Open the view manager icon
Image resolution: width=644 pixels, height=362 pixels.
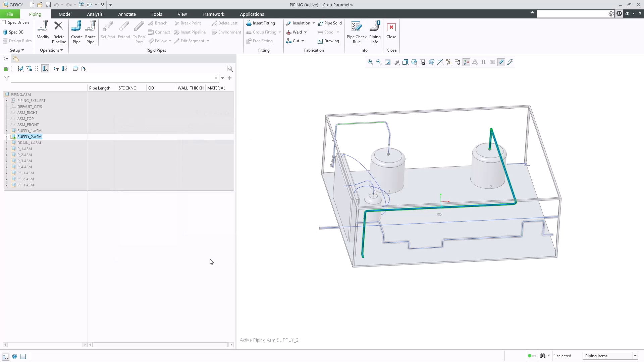(423, 62)
